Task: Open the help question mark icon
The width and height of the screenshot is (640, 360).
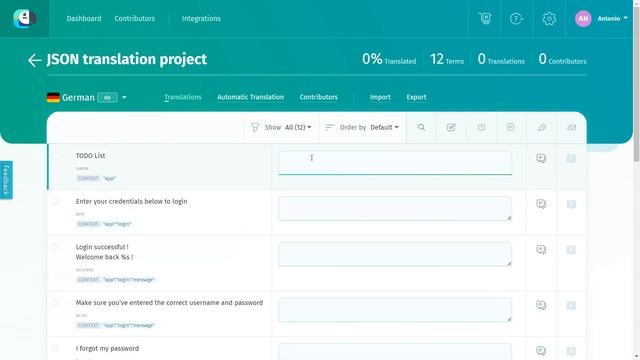Action: tap(516, 18)
